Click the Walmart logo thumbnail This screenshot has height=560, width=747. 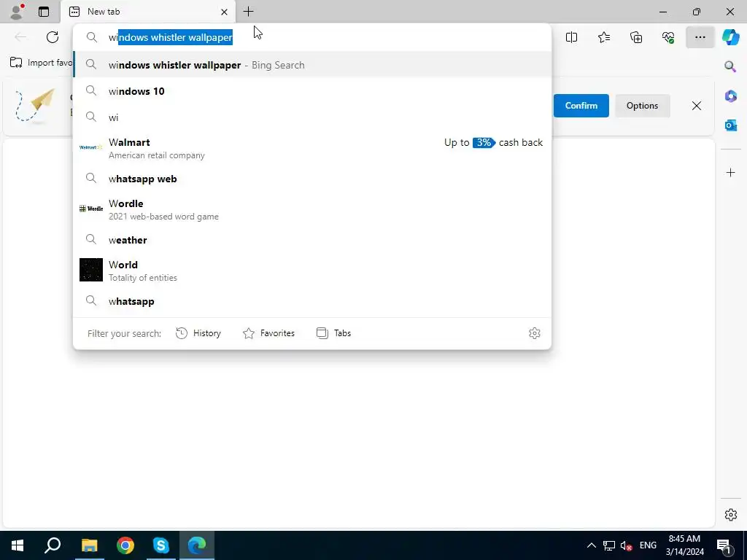tap(91, 147)
